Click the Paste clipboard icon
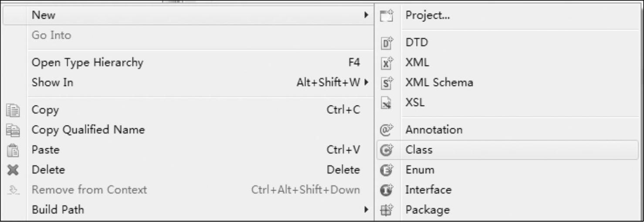Image resolution: width=644 pixels, height=222 pixels. 14,150
